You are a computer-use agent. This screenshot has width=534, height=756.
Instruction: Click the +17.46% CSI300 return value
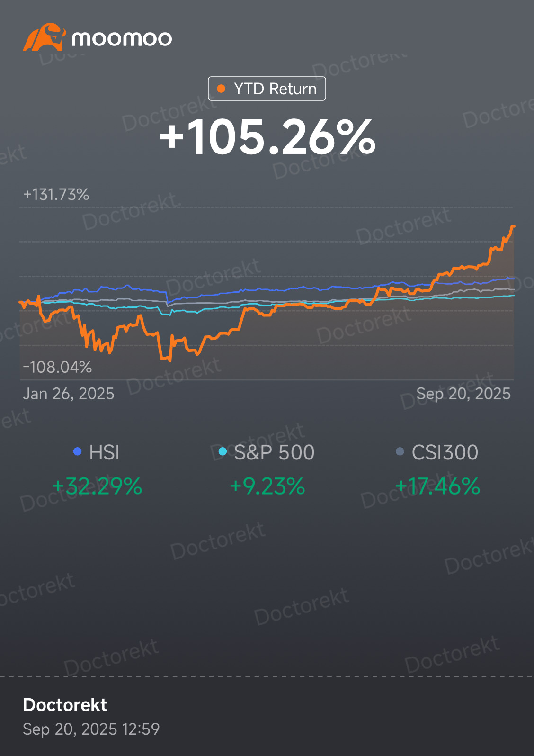coord(438,486)
